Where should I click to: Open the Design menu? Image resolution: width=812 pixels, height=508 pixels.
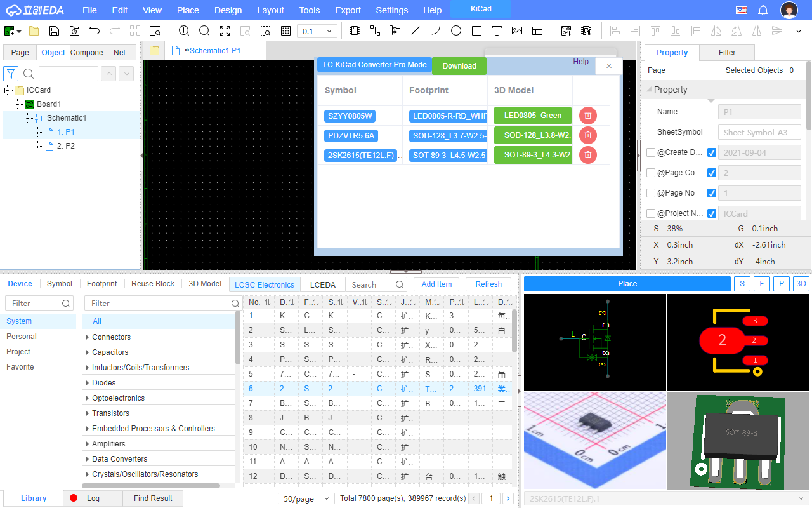pyautogui.click(x=228, y=10)
